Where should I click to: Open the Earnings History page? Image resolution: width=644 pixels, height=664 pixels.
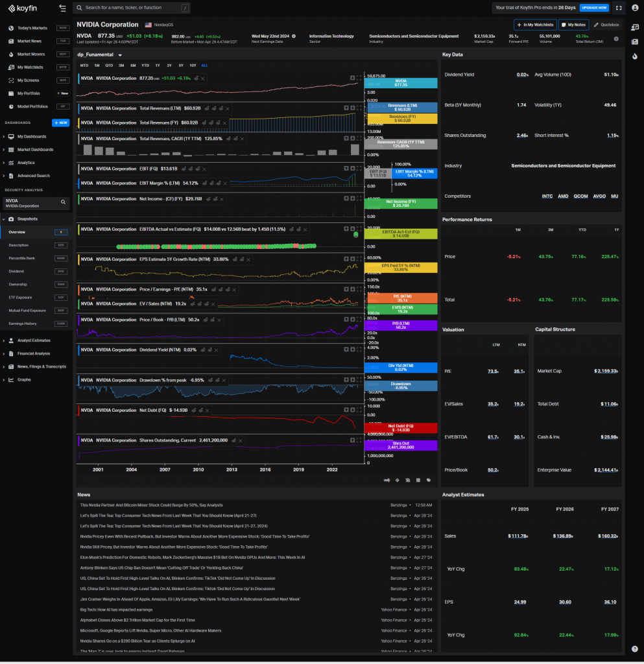coord(37,324)
